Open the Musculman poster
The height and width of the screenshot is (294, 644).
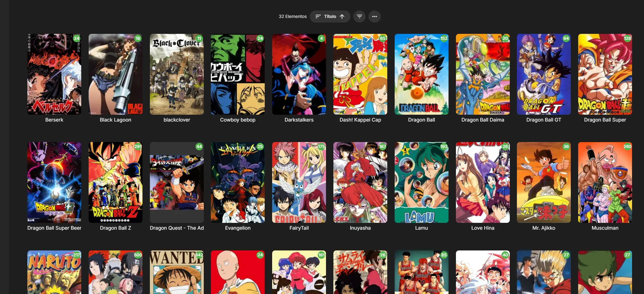(605, 182)
